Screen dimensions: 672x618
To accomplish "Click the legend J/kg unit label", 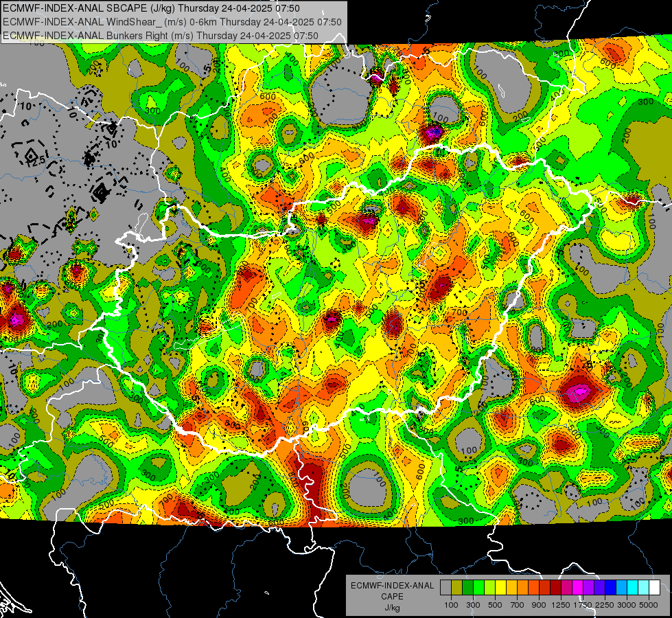I will point(392,608).
